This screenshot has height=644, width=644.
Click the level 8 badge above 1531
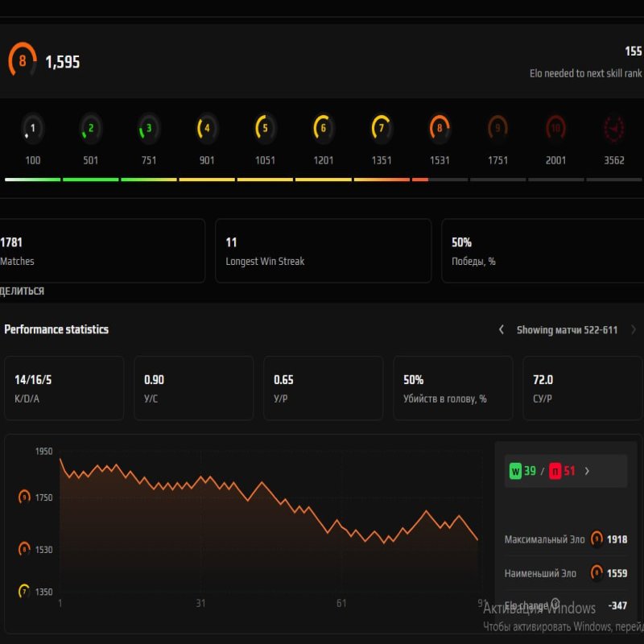[x=439, y=127]
